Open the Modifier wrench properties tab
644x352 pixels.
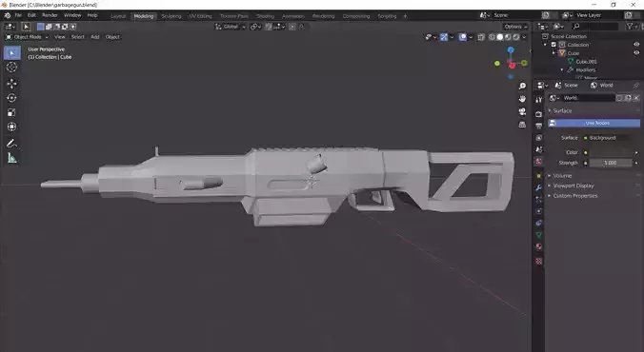(x=539, y=187)
